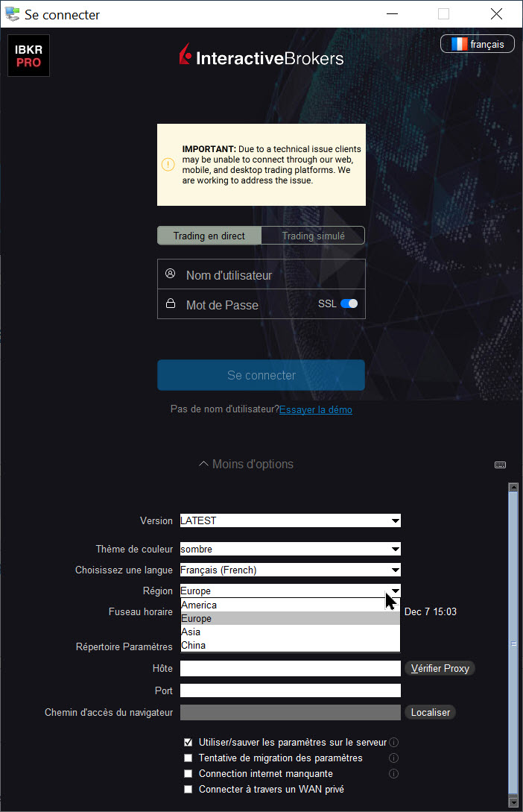Click the Dec 7 15:03 time text
This screenshot has height=812, width=523.
(x=431, y=611)
